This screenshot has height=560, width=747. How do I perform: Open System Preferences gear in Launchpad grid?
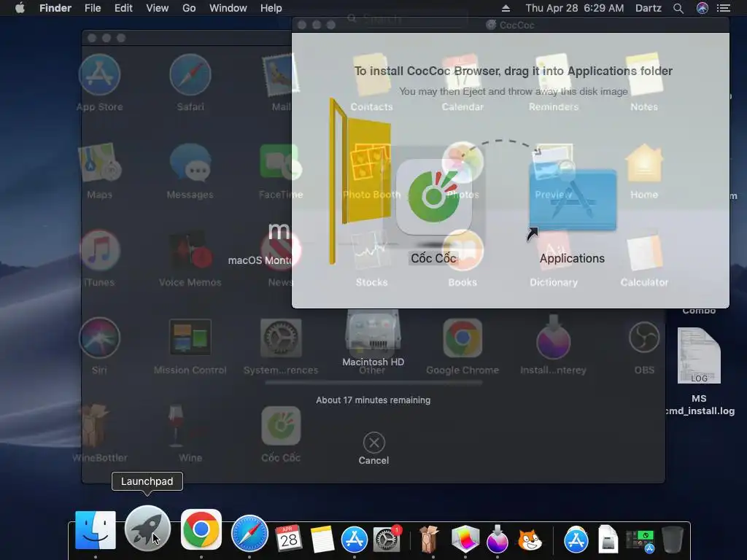click(281, 338)
